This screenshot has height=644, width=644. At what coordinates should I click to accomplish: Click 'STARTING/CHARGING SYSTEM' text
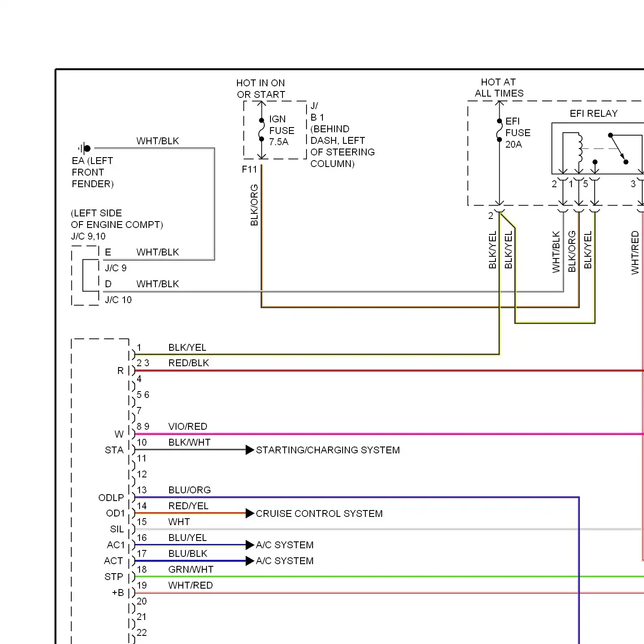(328, 450)
